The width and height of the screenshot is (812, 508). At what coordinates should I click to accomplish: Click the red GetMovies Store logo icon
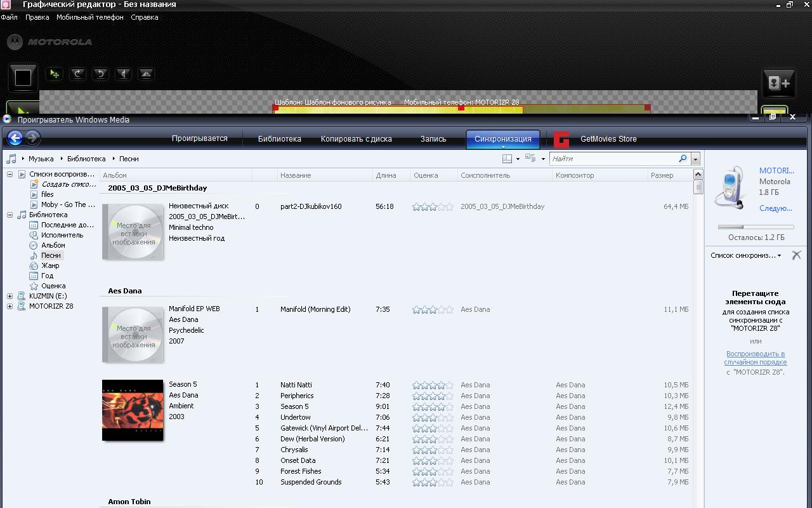pyautogui.click(x=561, y=139)
